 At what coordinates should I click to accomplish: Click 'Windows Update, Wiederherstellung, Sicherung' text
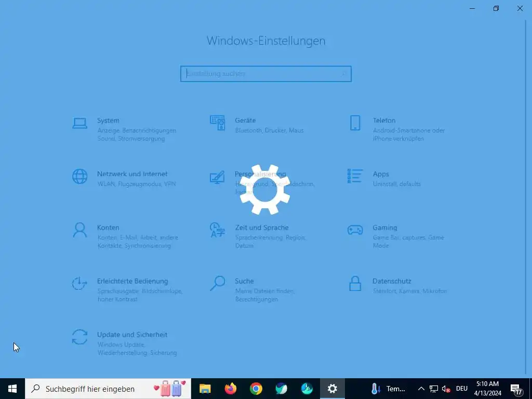pyautogui.click(x=137, y=349)
